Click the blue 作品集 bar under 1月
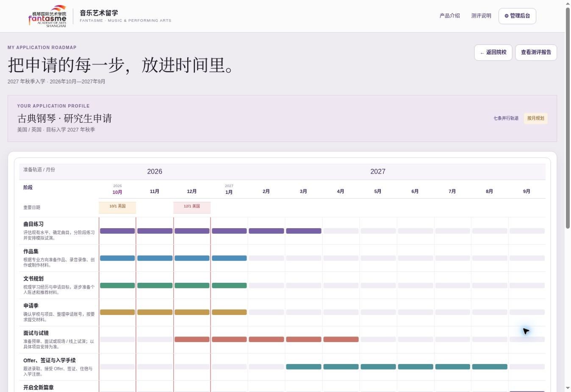Screen dimensions: 571x392 coord(229,258)
